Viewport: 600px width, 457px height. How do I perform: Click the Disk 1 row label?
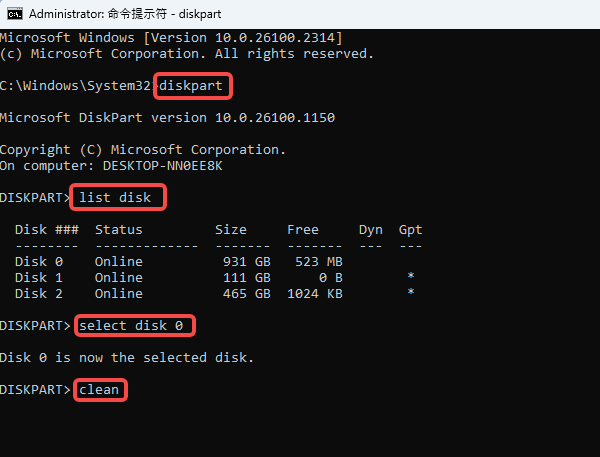tap(39, 277)
